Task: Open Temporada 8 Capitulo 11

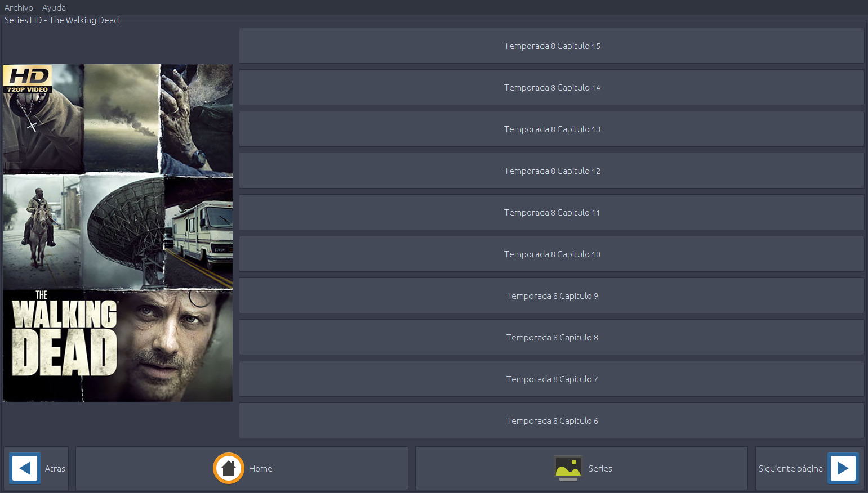Action: tap(551, 212)
